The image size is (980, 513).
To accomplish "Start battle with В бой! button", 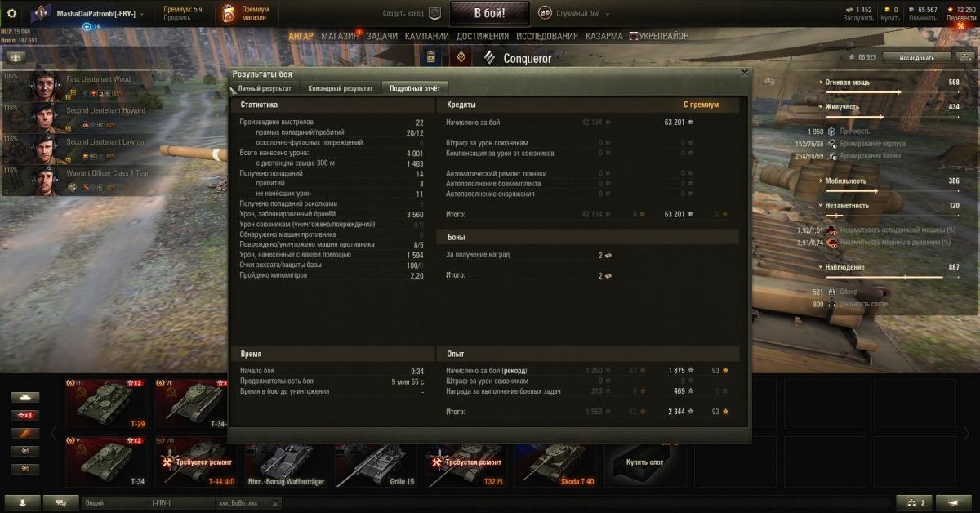I will (x=489, y=13).
